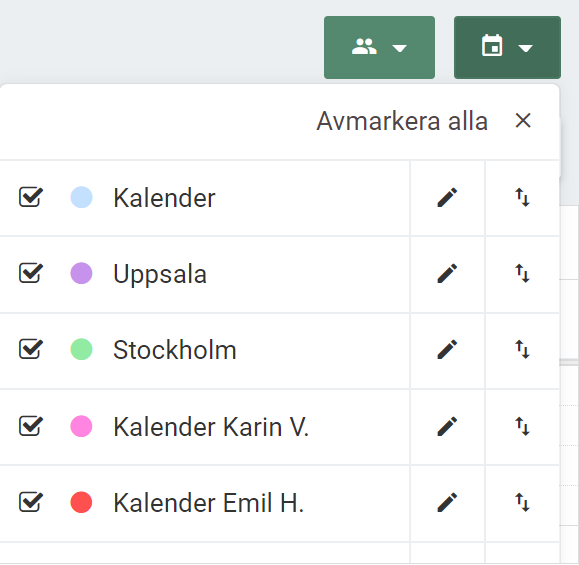The image size is (579, 565).
Task: Close the calendar list panel
Action: click(523, 121)
